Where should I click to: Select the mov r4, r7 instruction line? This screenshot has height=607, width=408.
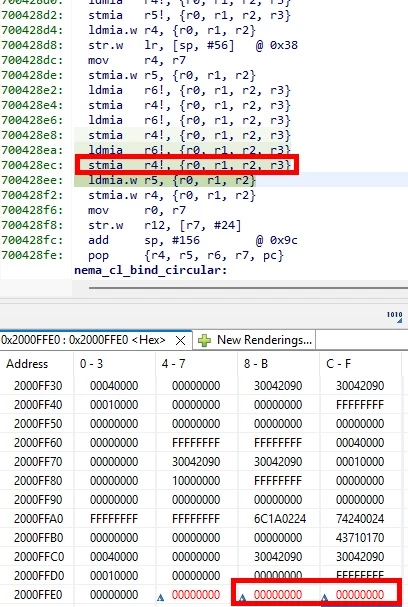137,60
